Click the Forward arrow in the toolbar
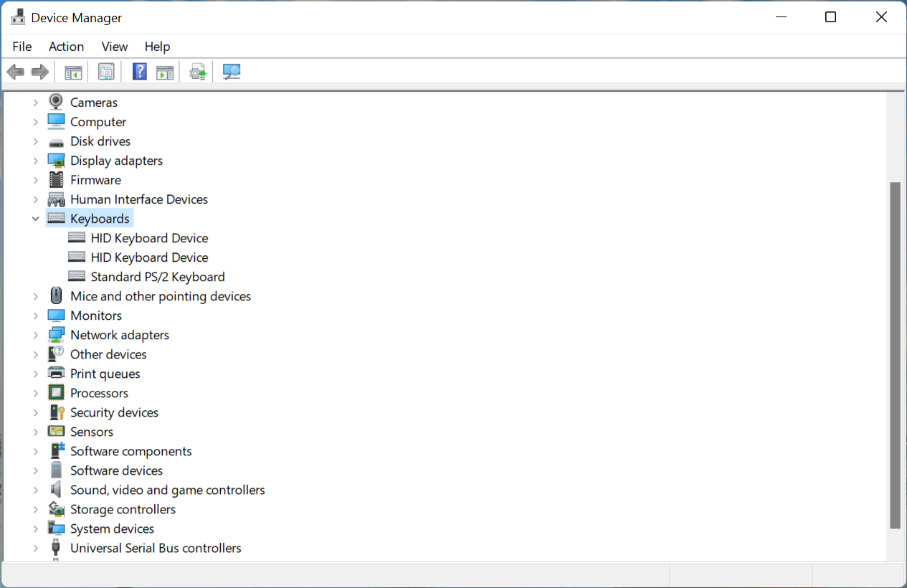907x588 pixels. 40,72
